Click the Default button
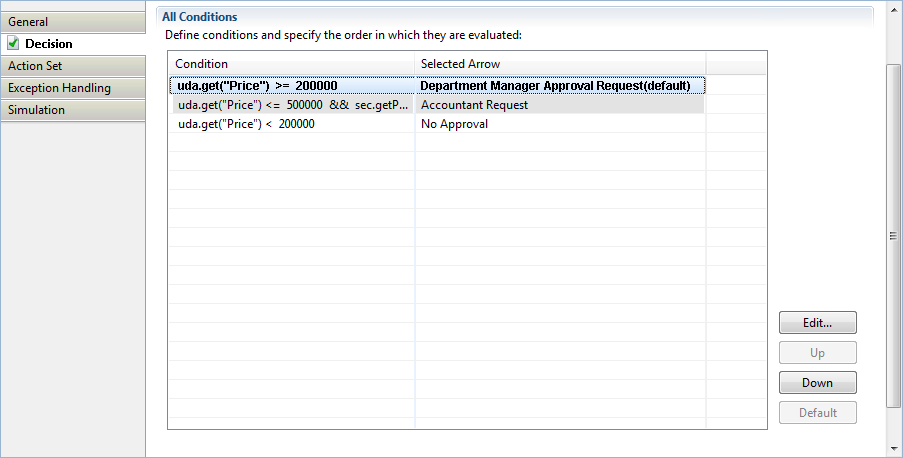Viewport: 903px width, 458px height. coord(817,413)
